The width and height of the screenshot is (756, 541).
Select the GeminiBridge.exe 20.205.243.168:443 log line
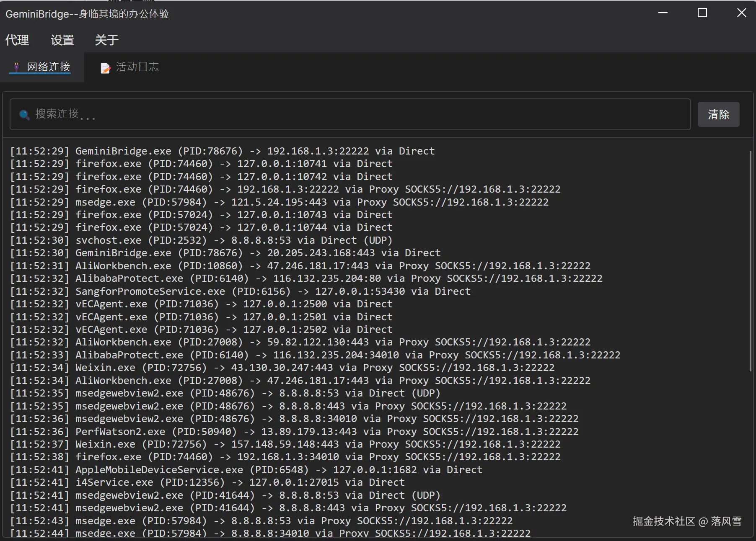click(225, 253)
